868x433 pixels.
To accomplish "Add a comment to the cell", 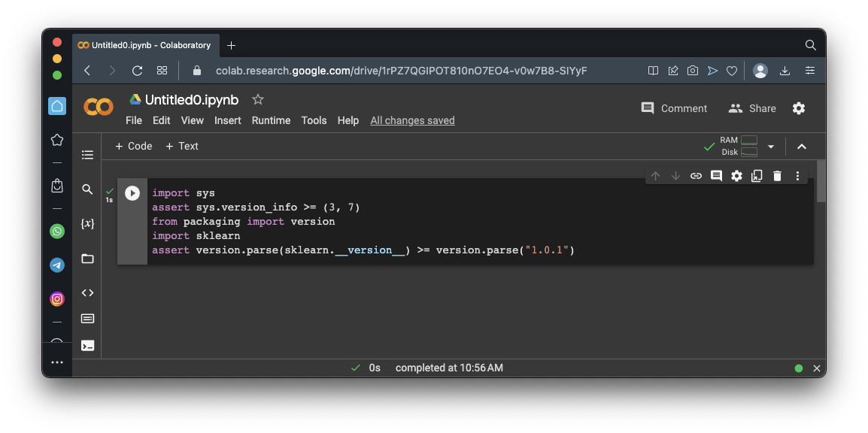I will 716,176.
